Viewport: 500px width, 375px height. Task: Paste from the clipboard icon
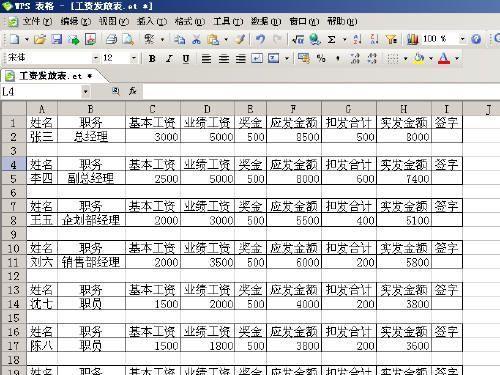point(213,39)
